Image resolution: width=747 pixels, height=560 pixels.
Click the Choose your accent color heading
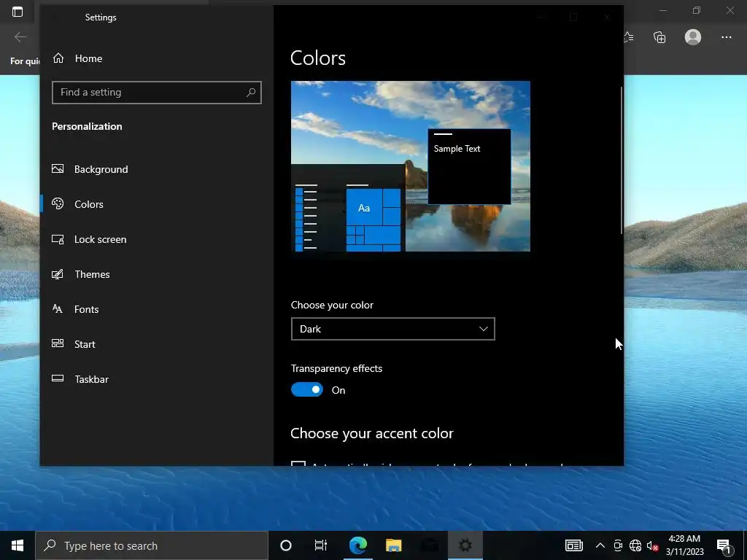(371, 433)
